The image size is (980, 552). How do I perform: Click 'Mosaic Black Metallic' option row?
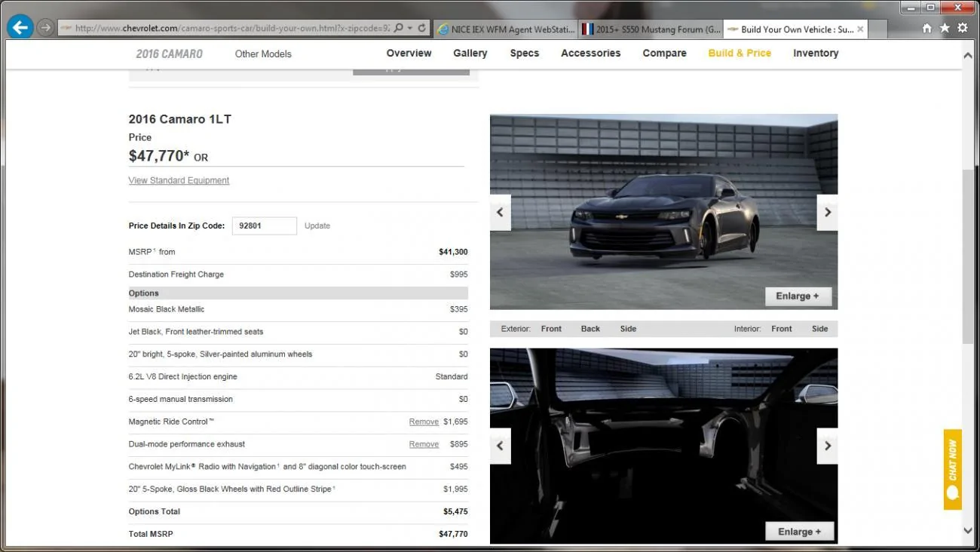[298, 309]
